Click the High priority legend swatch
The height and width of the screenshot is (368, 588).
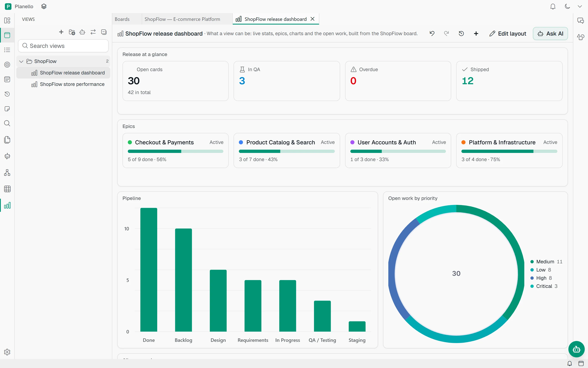click(532, 278)
